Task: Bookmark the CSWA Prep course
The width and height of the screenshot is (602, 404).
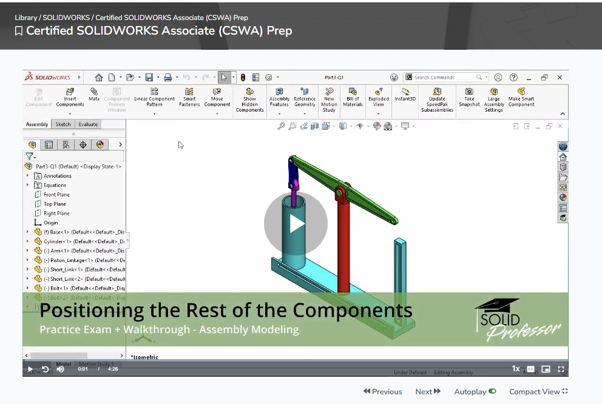Action: tap(18, 31)
